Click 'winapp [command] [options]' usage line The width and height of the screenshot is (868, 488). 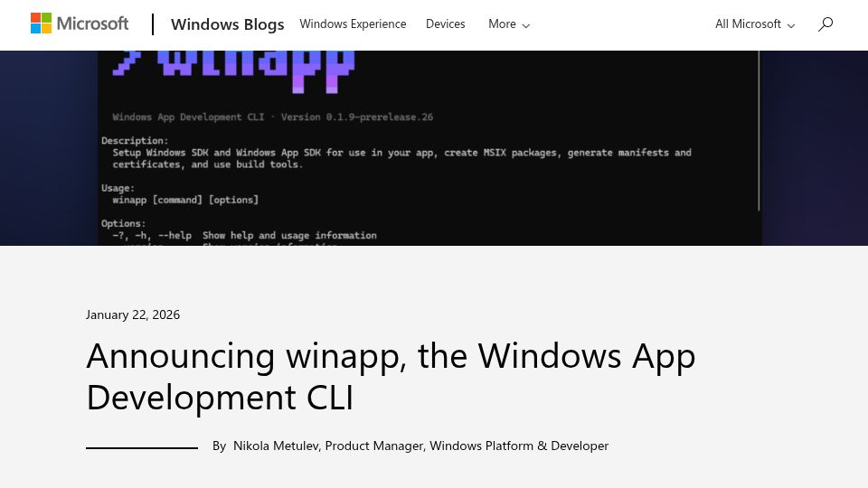(185, 200)
